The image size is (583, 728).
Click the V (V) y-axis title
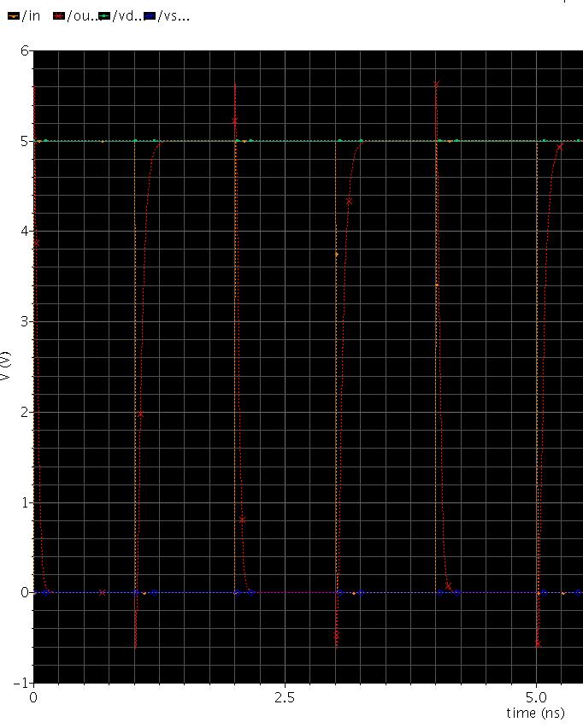coord(7,366)
